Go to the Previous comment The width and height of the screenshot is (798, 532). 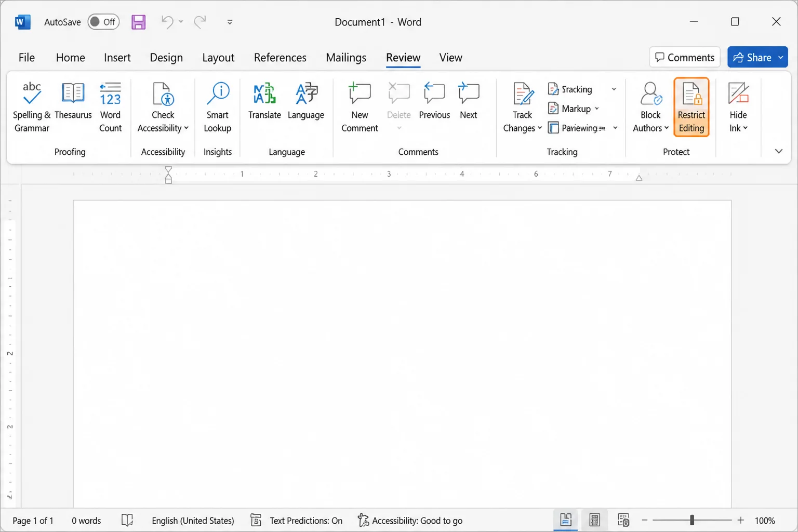(434, 101)
